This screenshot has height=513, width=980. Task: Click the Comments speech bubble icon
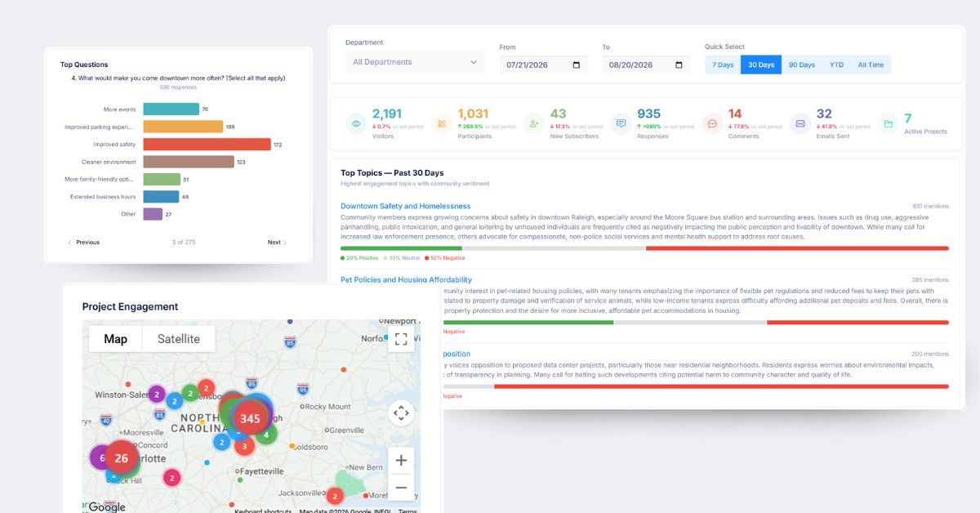pos(712,124)
